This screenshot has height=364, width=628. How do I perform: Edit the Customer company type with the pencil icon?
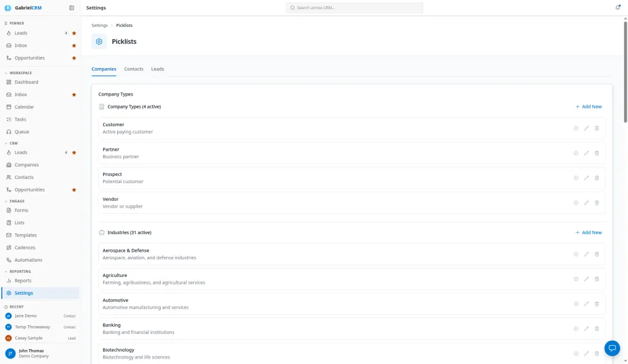(586, 129)
